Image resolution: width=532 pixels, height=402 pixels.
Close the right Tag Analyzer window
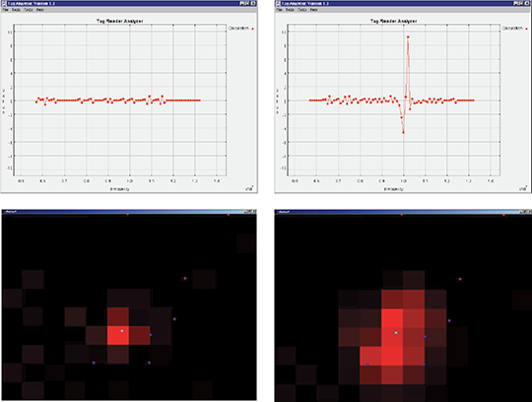pyautogui.click(x=527, y=3)
